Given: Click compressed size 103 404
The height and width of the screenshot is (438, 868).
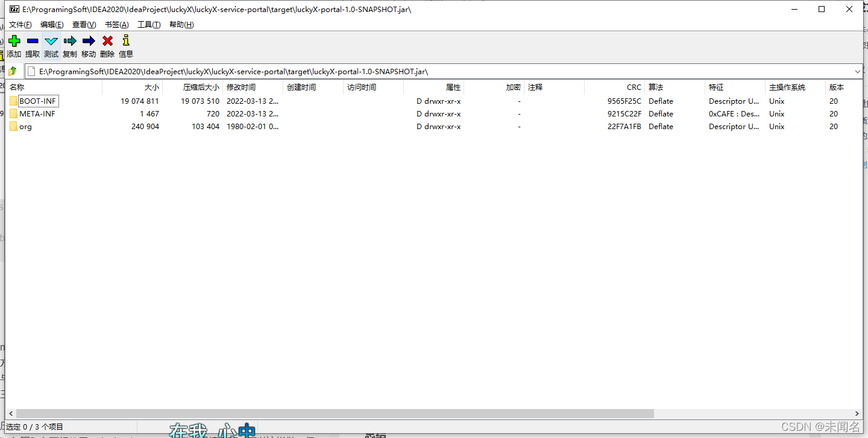Looking at the screenshot, I should (x=206, y=127).
